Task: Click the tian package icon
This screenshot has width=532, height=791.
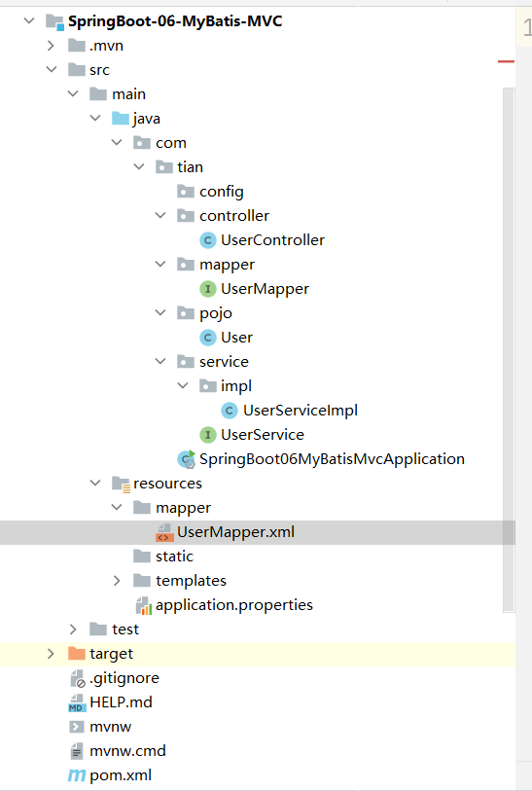Action: [164, 167]
